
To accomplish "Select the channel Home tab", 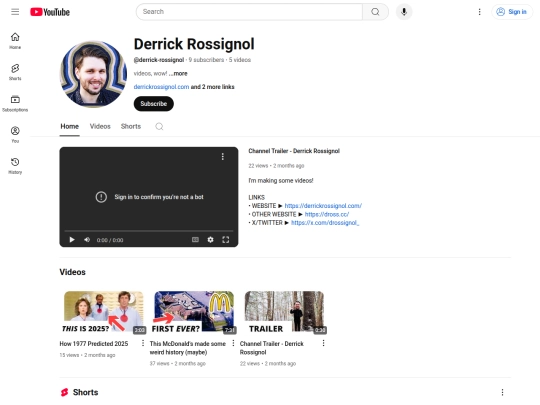I will pyautogui.click(x=70, y=126).
